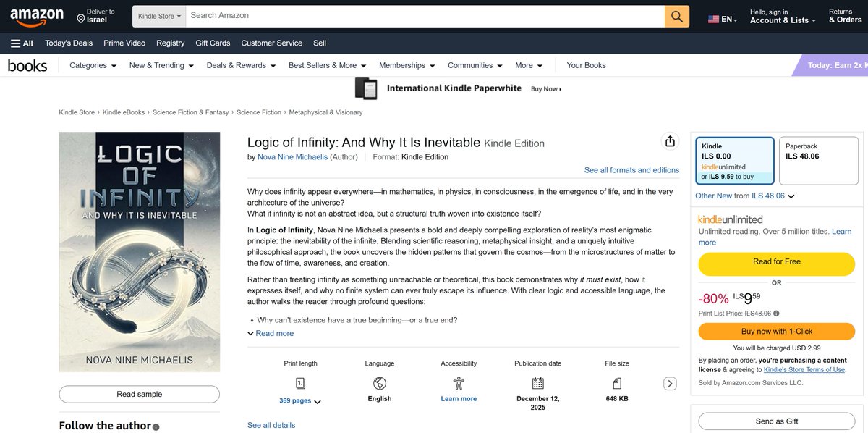Click the share icon beside the title
868x433 pixels.
click(670, 141)
